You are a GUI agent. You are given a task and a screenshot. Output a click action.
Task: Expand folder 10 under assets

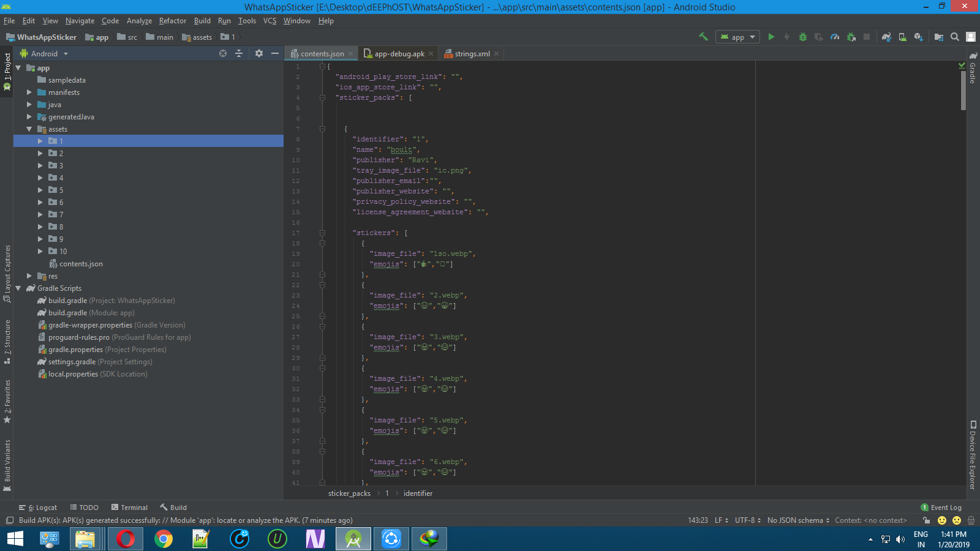(x=40, y=251)
